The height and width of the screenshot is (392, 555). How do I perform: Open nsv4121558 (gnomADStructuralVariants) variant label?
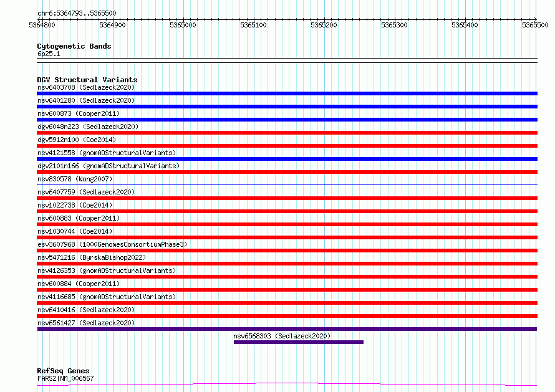click(107, 153)
